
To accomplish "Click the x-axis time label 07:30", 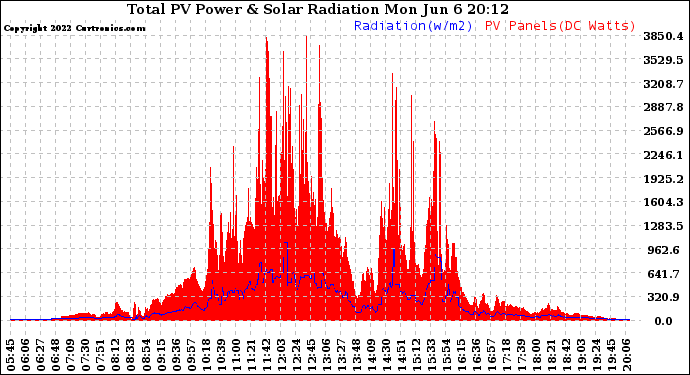I will 86,355.
